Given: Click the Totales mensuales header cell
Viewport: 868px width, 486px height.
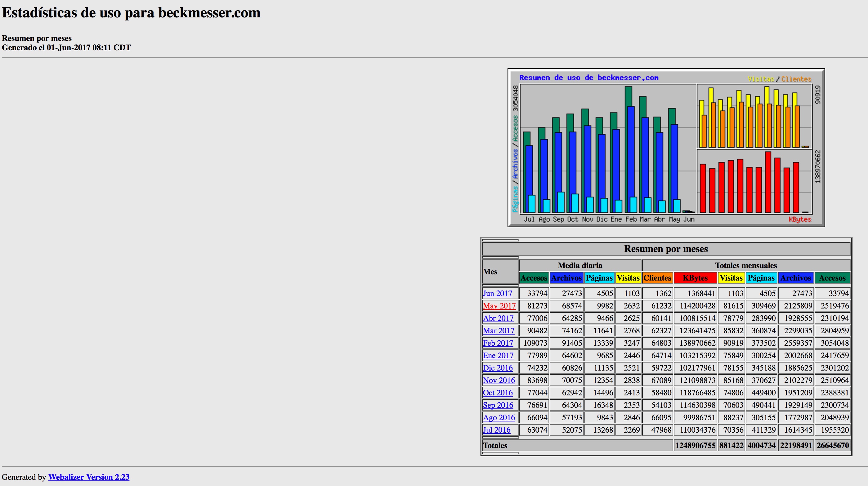Looking at the screenshot, I should tap(746, 266).
